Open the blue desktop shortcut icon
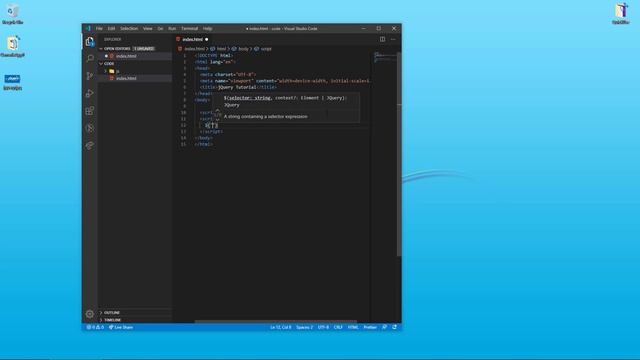Screen dimensions: 640x360 point(13,82)
